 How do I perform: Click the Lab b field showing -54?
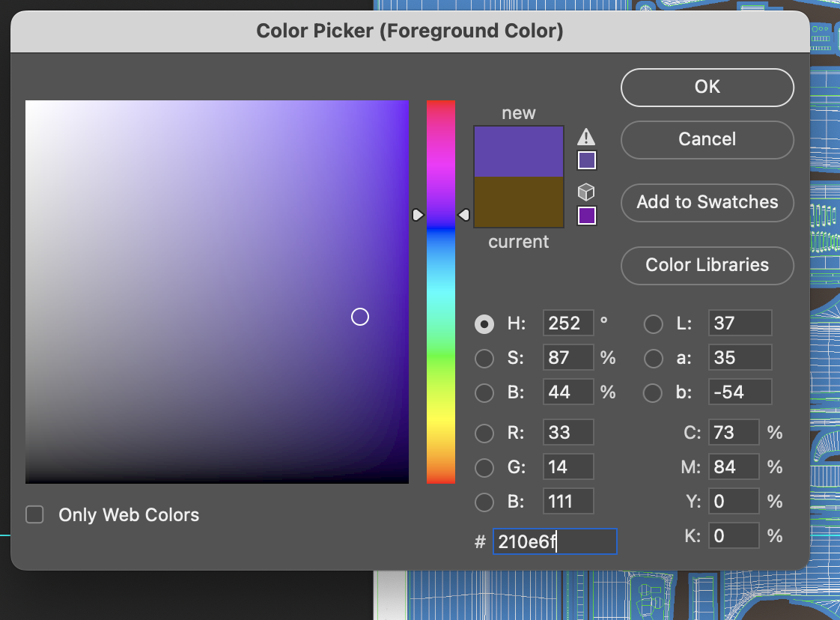tap(740, 392)
